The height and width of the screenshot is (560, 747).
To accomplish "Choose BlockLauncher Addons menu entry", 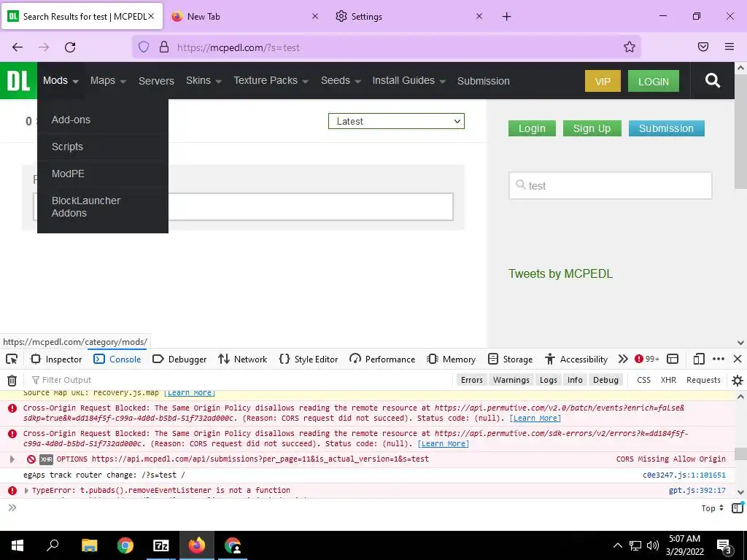I will point(86,206).
